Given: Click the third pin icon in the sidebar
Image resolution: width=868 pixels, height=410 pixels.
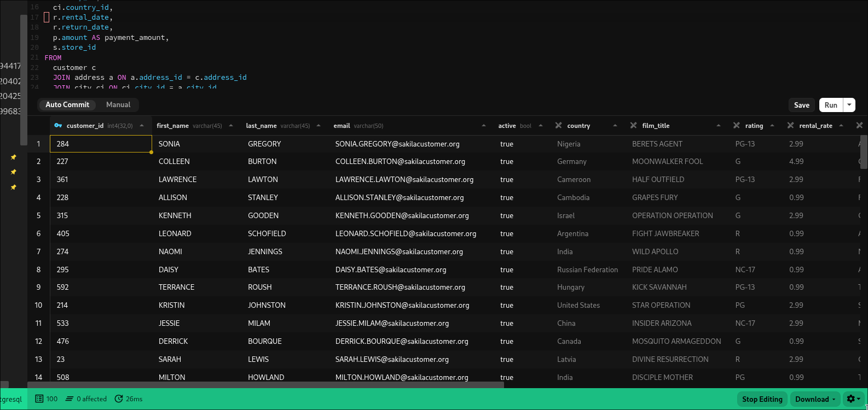Looking at the screenshot, I should (x=14, y=188).
